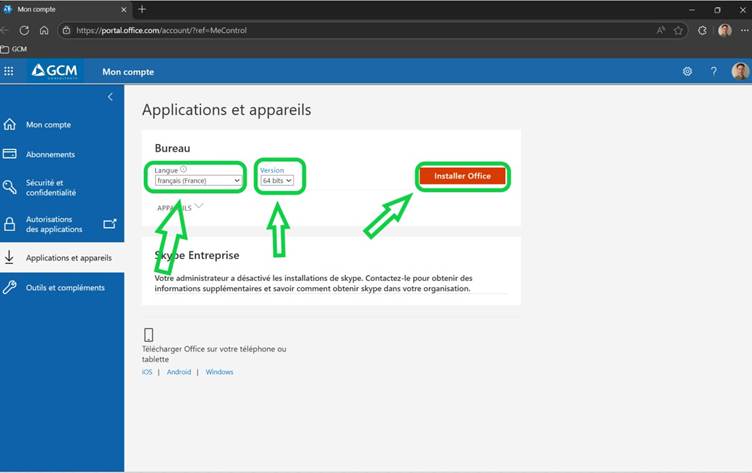The image size is (752, 473).
Task: Open the browser more options ellipsis menu
Action: click(744, 30)
